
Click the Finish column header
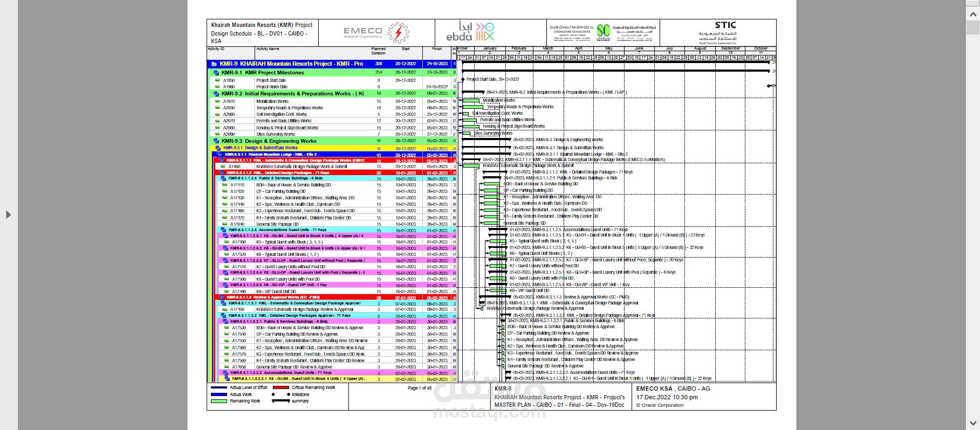[x=437, y=49]
